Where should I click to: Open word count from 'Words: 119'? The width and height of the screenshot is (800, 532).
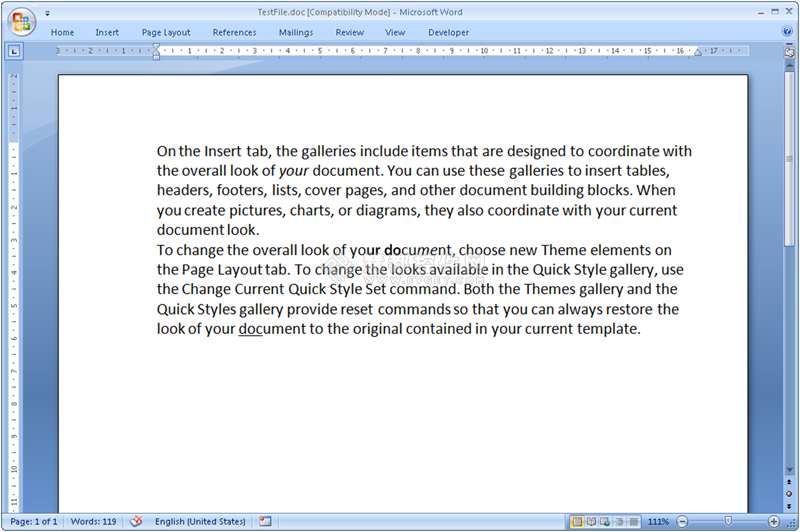tap(93, 522)
